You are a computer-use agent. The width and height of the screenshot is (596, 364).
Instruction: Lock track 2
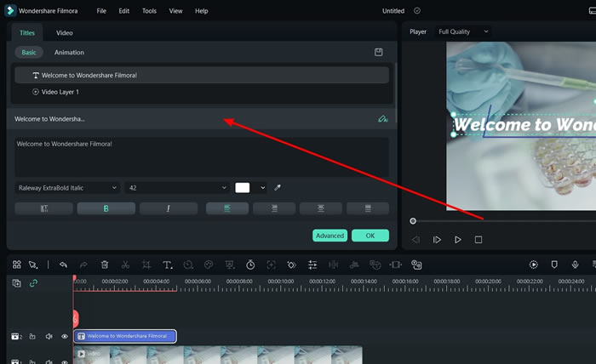tap(32, 336)
